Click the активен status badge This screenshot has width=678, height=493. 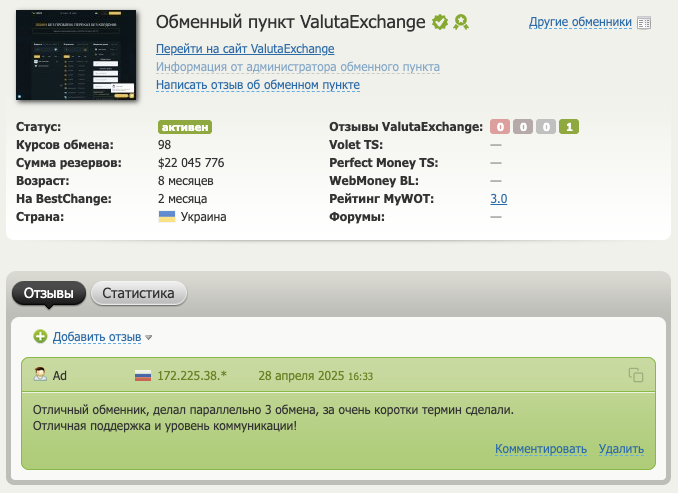[185, 127]
